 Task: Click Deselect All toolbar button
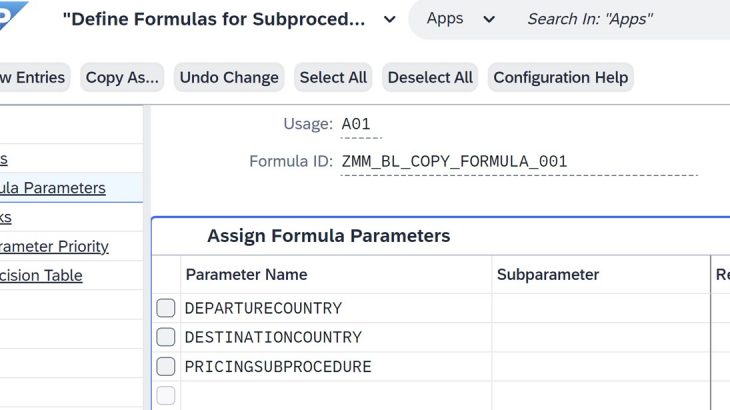coord(430,77)
